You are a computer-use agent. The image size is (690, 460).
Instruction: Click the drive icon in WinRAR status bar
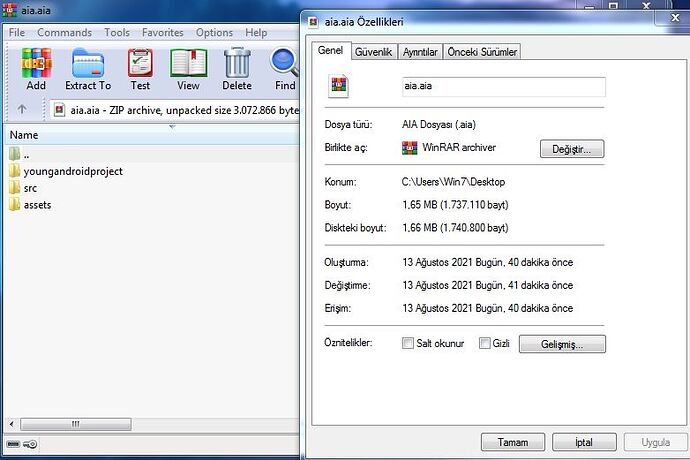click(13, 444)
